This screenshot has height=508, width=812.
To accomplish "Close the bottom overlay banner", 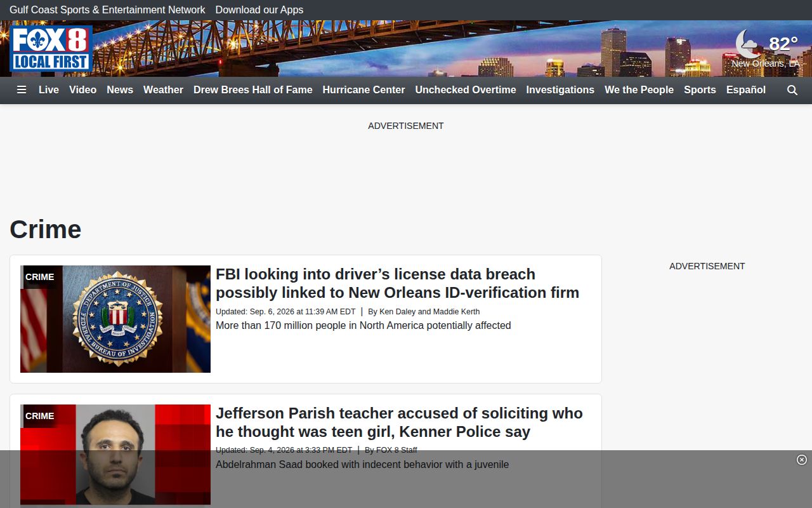I will (802, 460).
